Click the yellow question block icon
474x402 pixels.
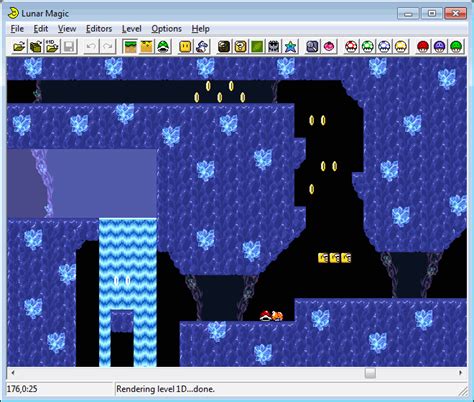(240, 46)
